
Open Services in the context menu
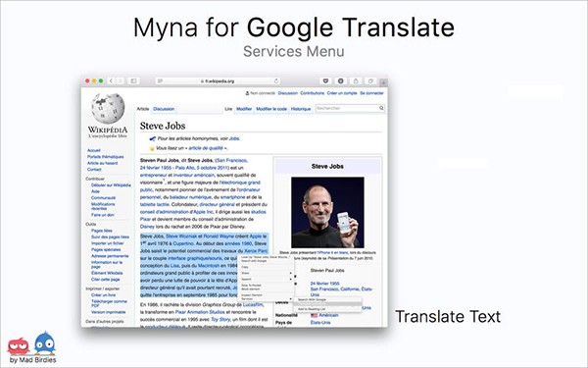tap(246, 299)
